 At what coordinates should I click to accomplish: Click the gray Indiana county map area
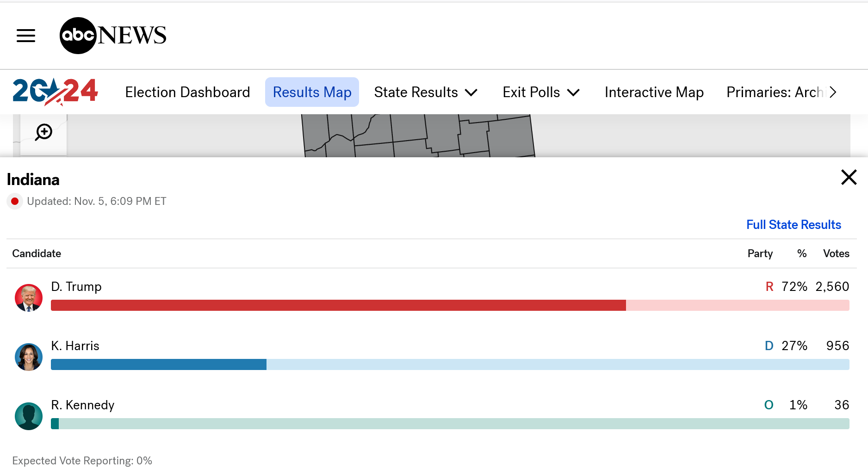[x=416, y=135]
